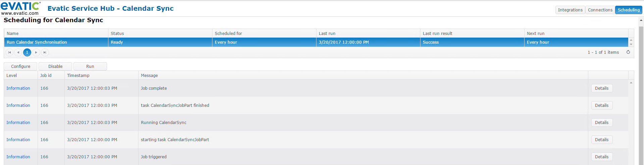Click log grid scrollbar up arrow
Screen dimensions: 644x165
click(631, 83)
